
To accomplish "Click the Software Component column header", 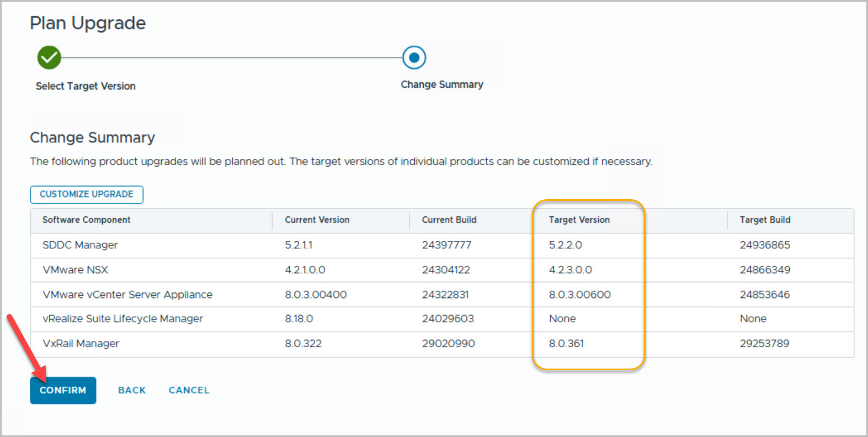I will coord(87,220).
